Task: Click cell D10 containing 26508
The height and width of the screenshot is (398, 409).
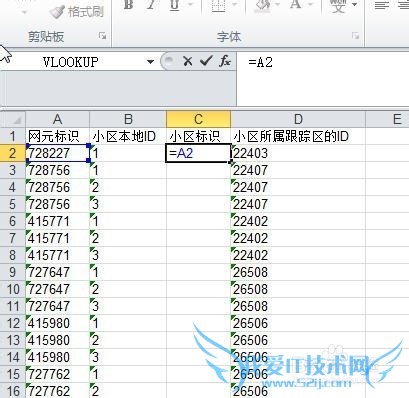Action: coord(298,289)
